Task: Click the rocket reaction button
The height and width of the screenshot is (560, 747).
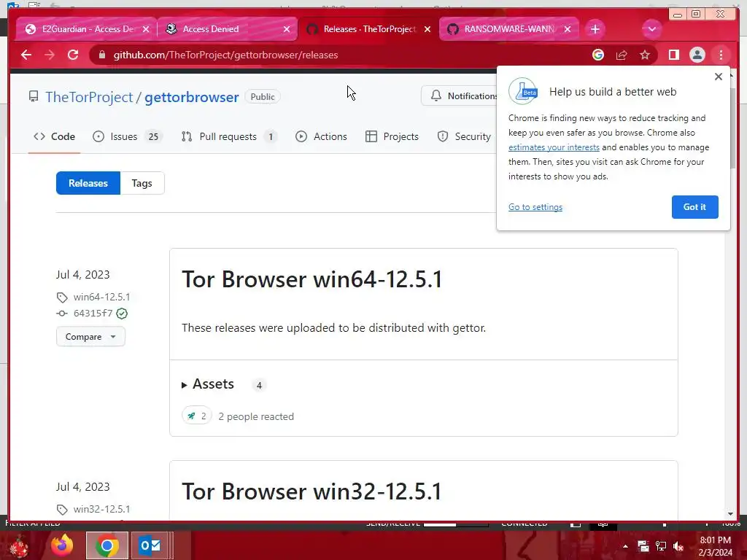Action: [x=197, y=416]
